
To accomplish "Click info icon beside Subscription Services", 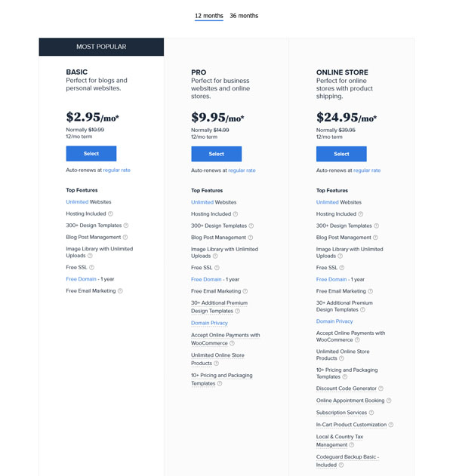I will 373,413.
